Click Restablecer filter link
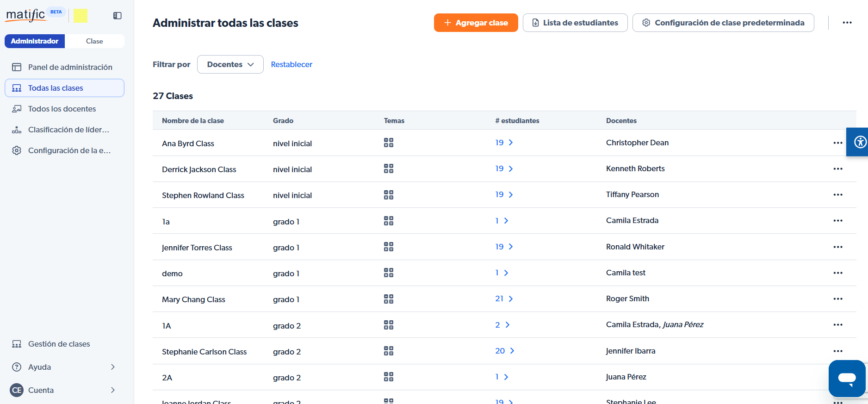This screenshot has height=404, width=868. point(291,64)
